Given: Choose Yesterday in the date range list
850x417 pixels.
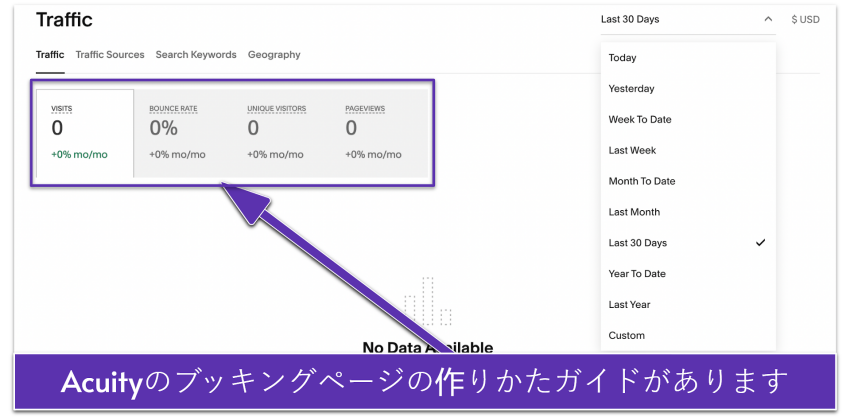Looking at the screenshot, I should [x=688, y=89].
